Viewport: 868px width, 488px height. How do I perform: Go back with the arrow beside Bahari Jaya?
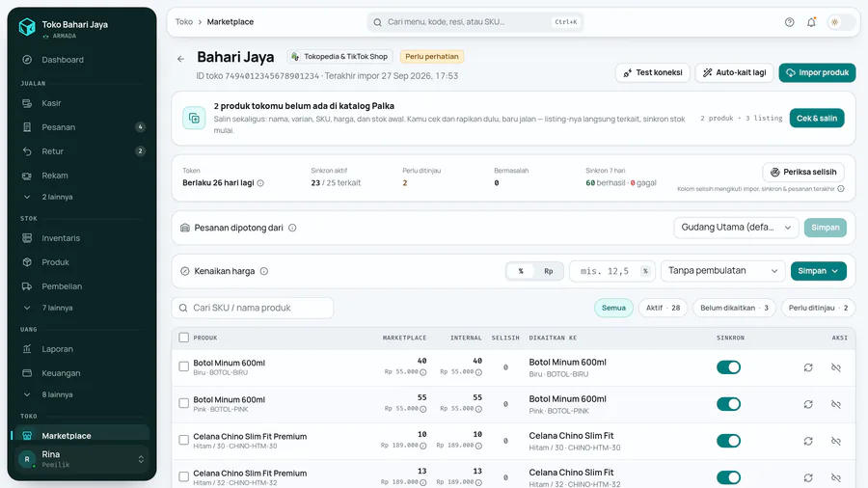tap(180, 59)
